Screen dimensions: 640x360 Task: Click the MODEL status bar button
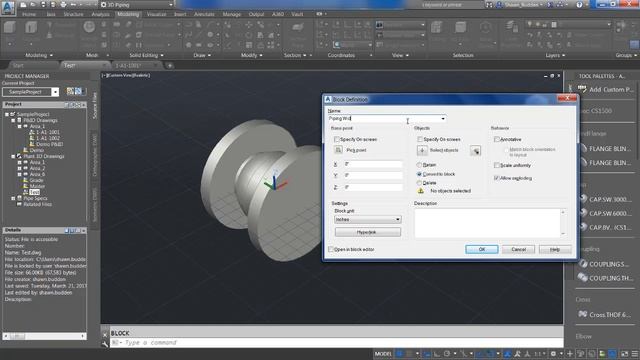point(382,354)
